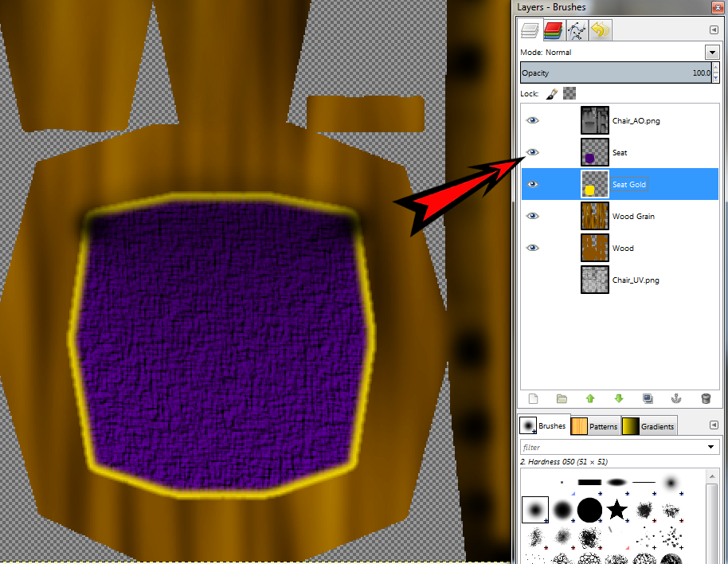This screenshot has height=564, width=728.
Task: Switch to the Channels tab icon
Action: click(x=553, y=30)
